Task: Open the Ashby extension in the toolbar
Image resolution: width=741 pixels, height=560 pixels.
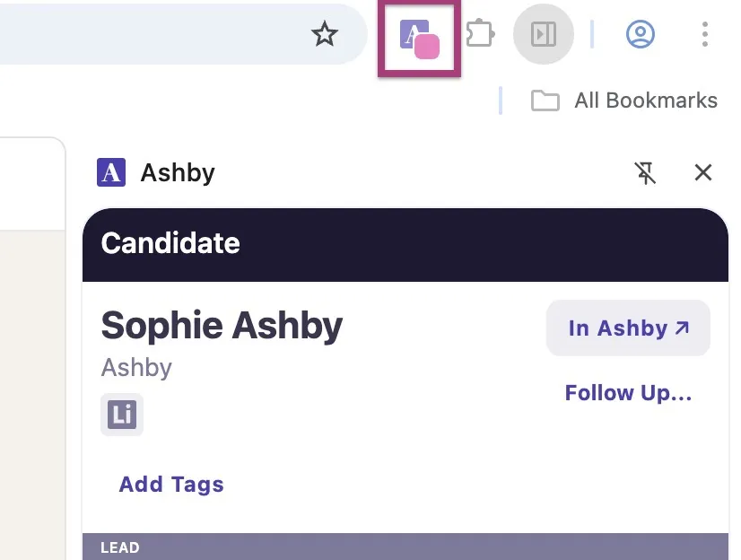Action: [x=419, y=39]
